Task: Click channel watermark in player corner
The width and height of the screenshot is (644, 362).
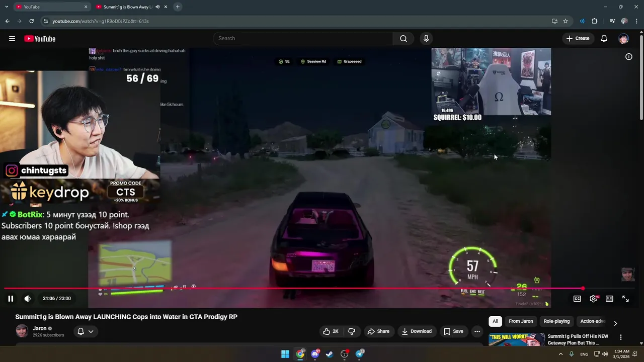Action: pyautogui.click(x=628, y=274)
